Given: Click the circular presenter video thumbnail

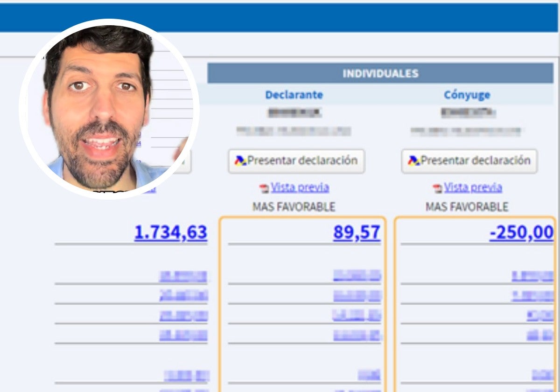Looking at the screenshot, I should tap(109, 109).
